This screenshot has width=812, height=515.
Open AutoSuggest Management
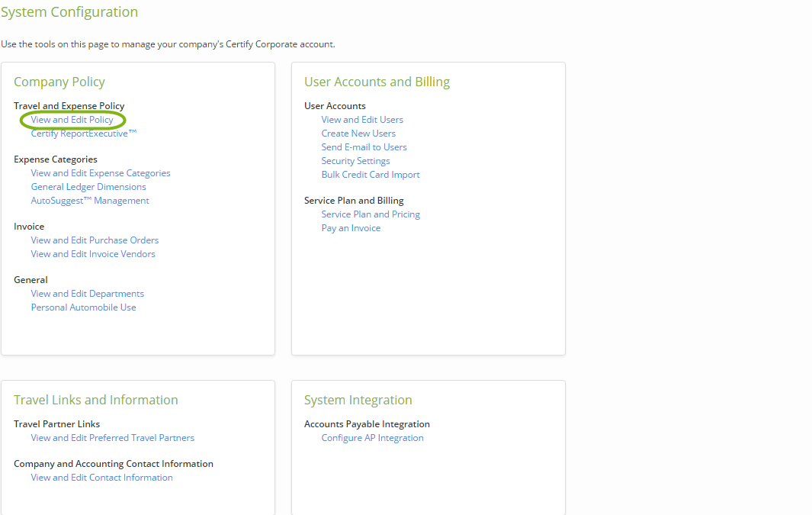pyautogui.click(x=88, y=200)
